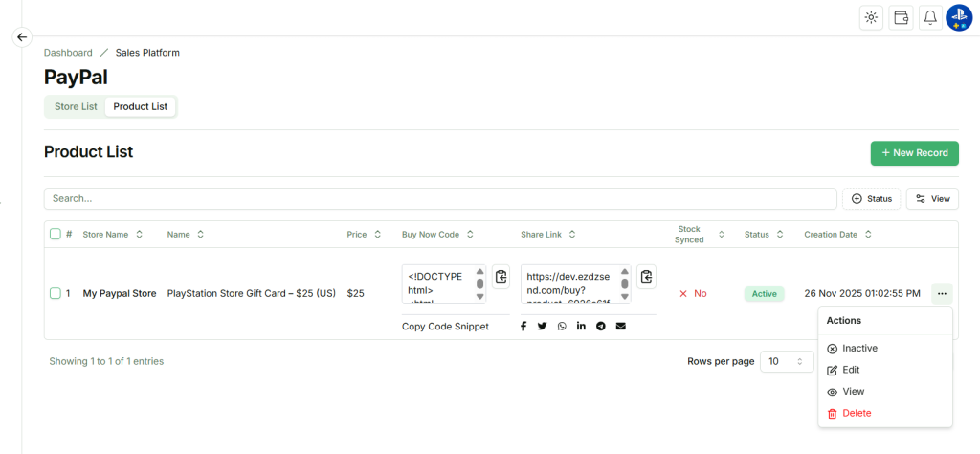The height and width of the screenshot is (454, 980).
Task: Switch to the Store List tab
Action: (76, 106)
